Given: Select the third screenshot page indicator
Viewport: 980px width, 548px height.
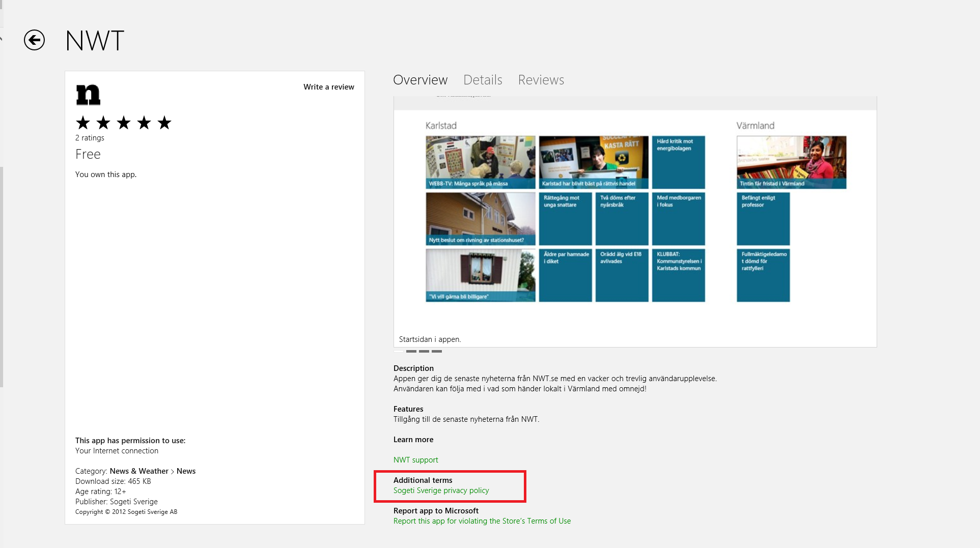Looking at the screenshot, I should pos(424,351).
